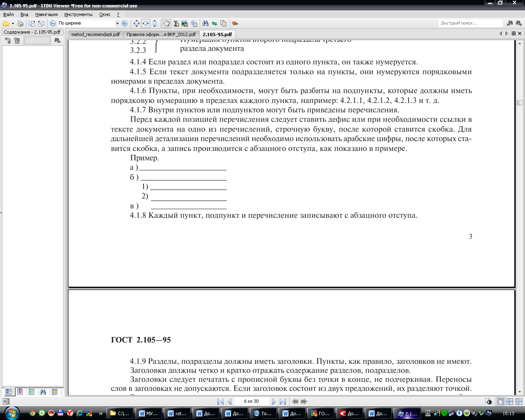Select single page layout icon

pos(501,402)
